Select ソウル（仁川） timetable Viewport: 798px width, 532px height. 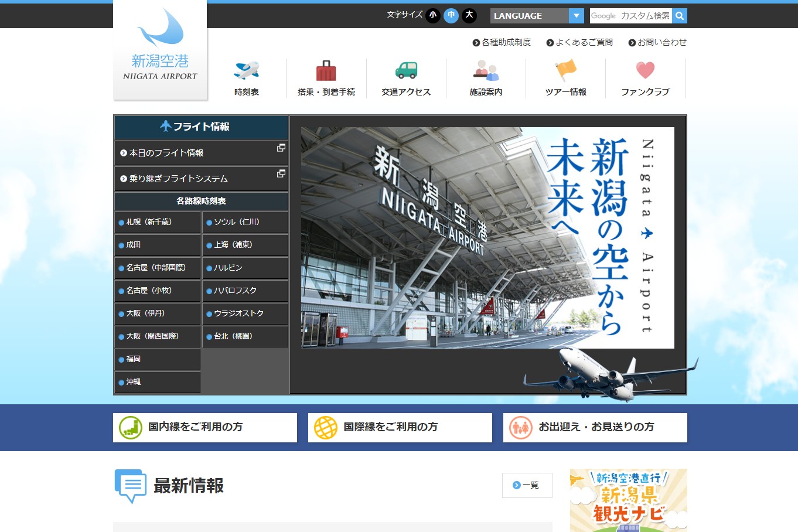[x=245, y=222]
